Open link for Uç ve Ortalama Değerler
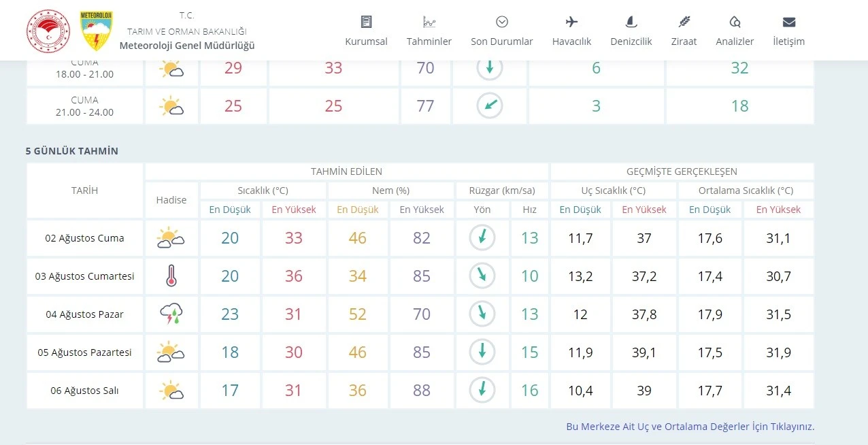This screenshot has height=445, width=868. click(690, 427)
